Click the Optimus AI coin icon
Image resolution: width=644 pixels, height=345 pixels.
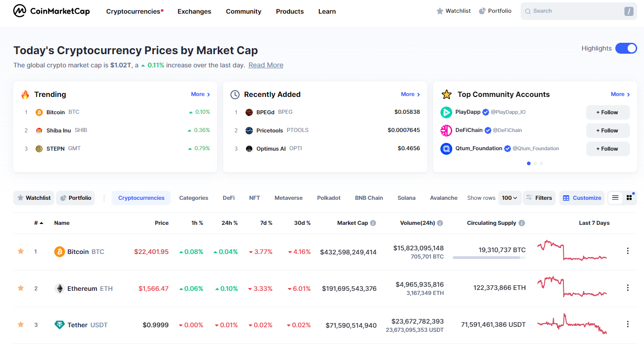click(249, 149)
